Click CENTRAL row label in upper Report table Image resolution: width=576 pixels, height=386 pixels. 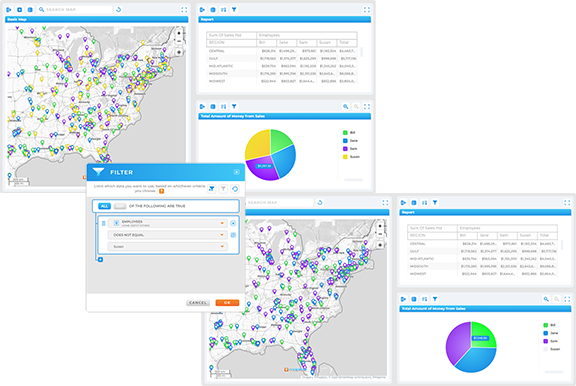(x=217, y=51)
